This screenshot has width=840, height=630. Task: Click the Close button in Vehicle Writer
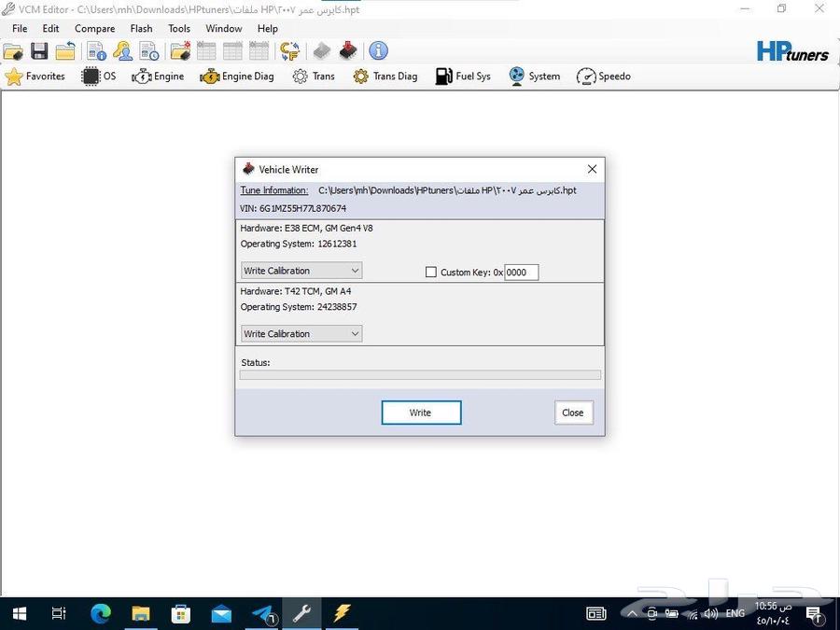tap(573, 413)
